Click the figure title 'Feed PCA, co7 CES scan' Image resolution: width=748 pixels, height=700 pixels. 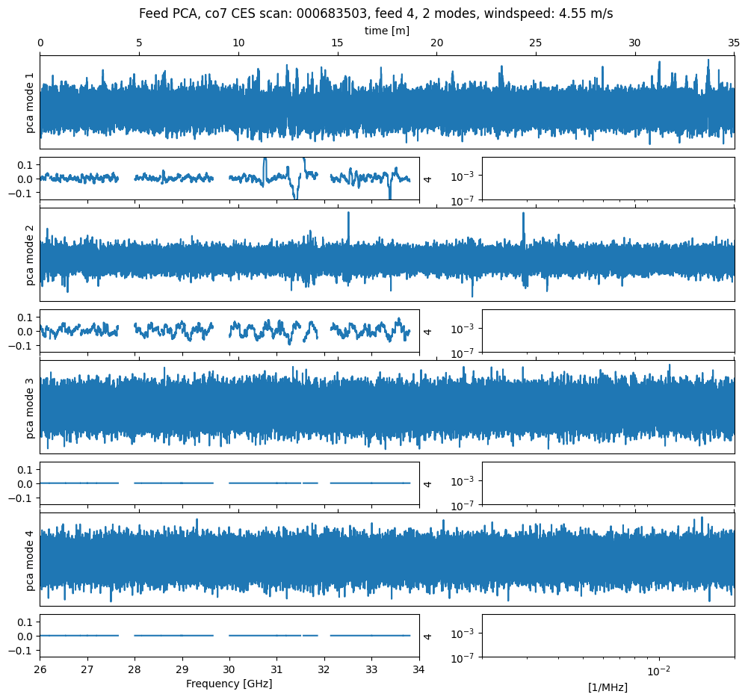coord(376,13)
